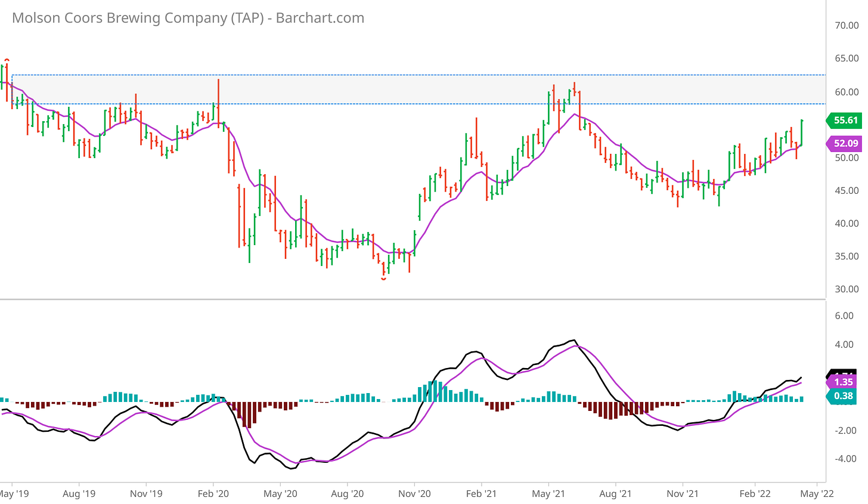Click the May '21 date label

tap(548, 494)
